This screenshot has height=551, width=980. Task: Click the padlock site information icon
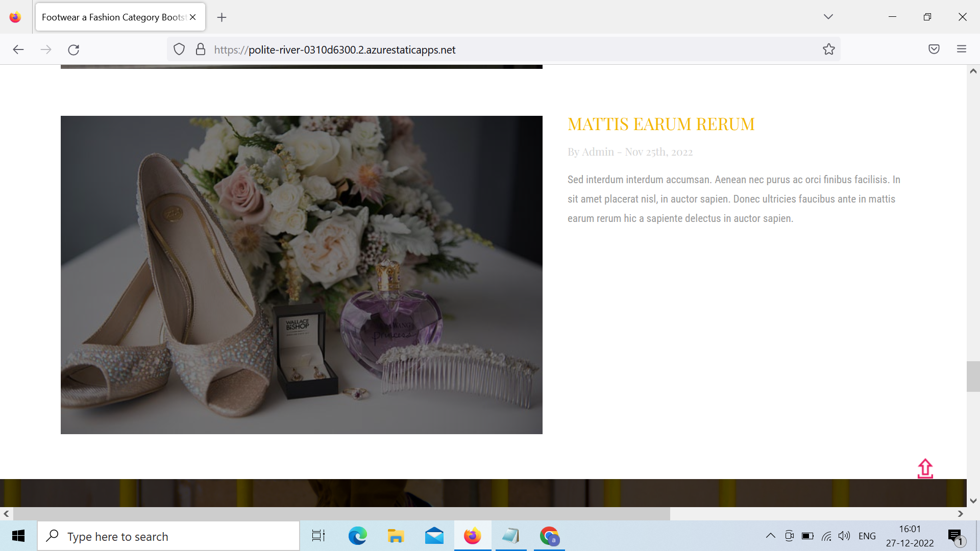(201, 49)
